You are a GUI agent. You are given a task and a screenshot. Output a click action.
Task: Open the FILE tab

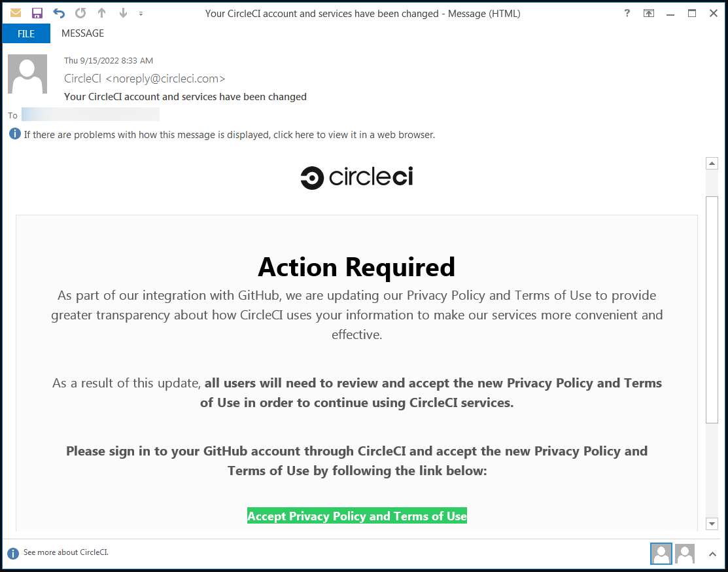coord(26,33)
